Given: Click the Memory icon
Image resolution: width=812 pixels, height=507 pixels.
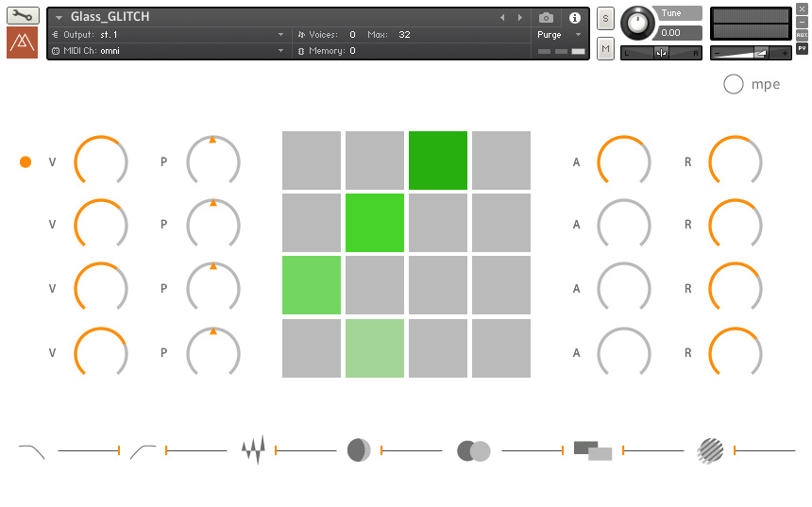Looking at the screenshot, I should tap(301, 51).
